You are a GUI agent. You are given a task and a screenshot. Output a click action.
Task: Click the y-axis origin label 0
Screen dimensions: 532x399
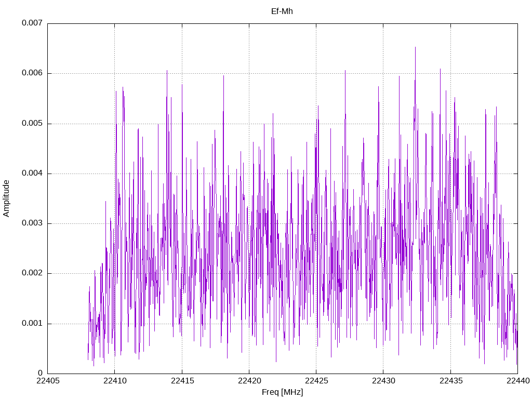[41, 373]
